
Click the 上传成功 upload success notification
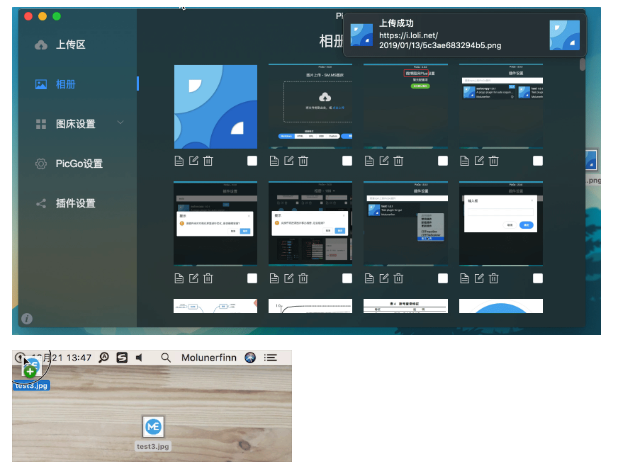465,35
